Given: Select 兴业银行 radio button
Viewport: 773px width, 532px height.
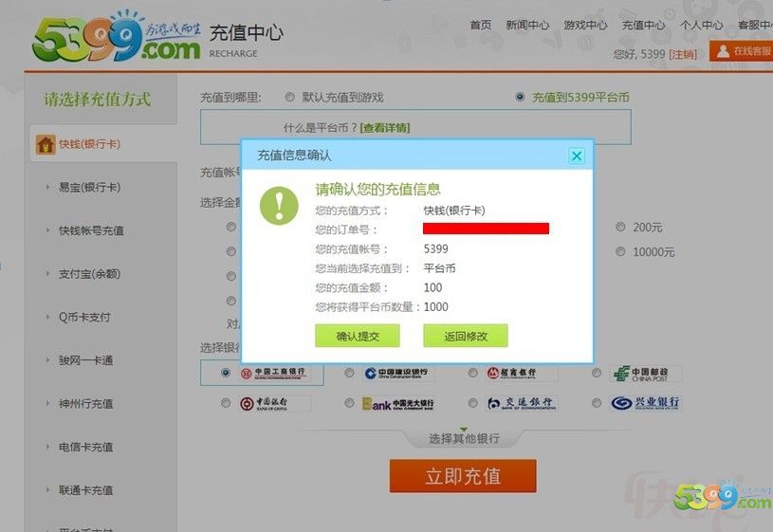Looking at the screenshot, I should coord(597,403).
